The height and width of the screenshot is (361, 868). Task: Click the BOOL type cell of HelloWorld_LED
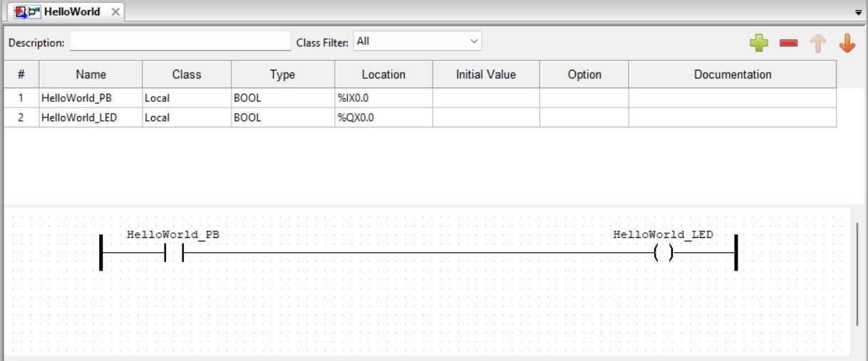coord(283,117)
